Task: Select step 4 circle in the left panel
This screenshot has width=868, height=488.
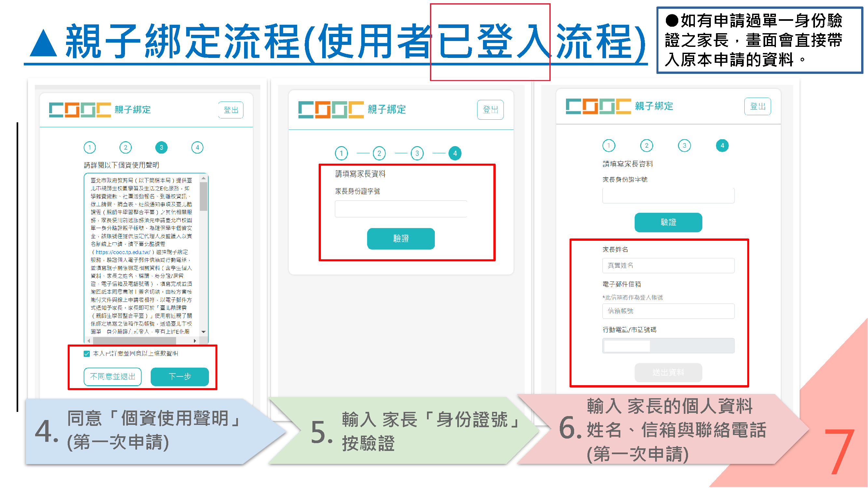Action: click(x=198, y=147)
